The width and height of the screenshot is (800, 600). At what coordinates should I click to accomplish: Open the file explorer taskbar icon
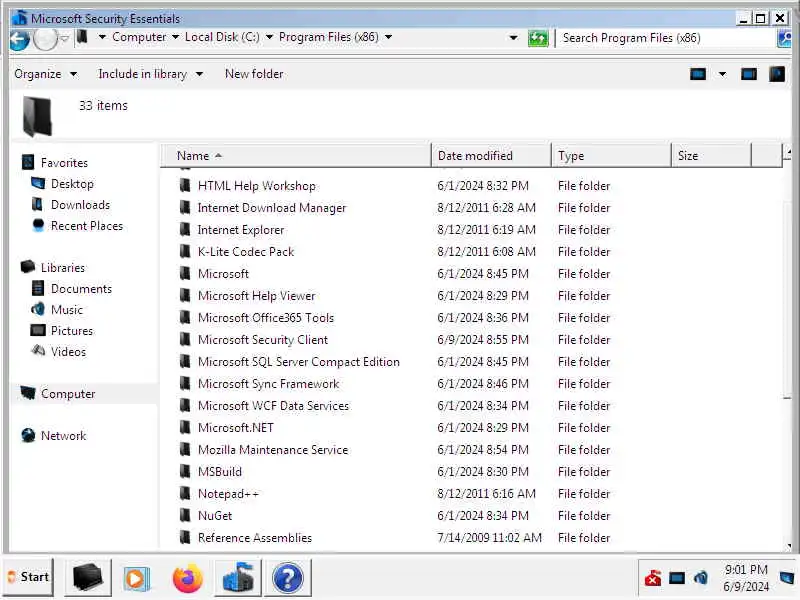[x=88, y=578]
